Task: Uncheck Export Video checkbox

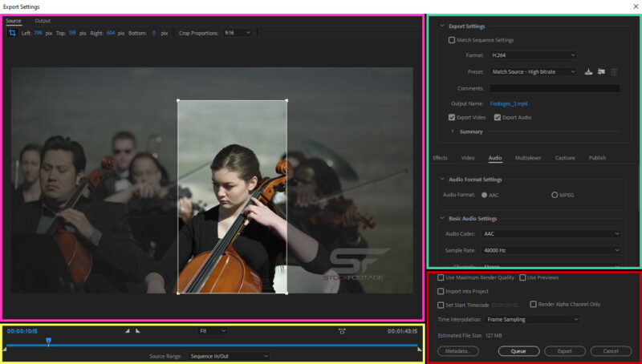Action: pos(452,117)
